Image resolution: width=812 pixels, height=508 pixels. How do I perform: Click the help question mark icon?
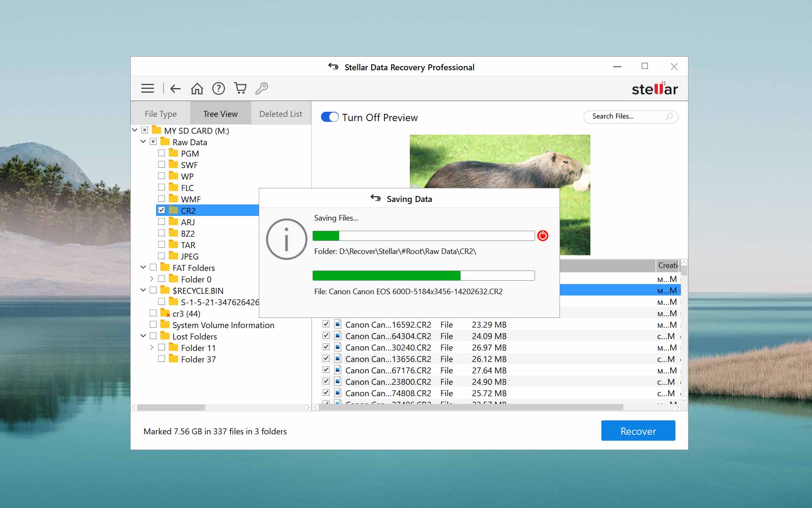click(218, 88)
